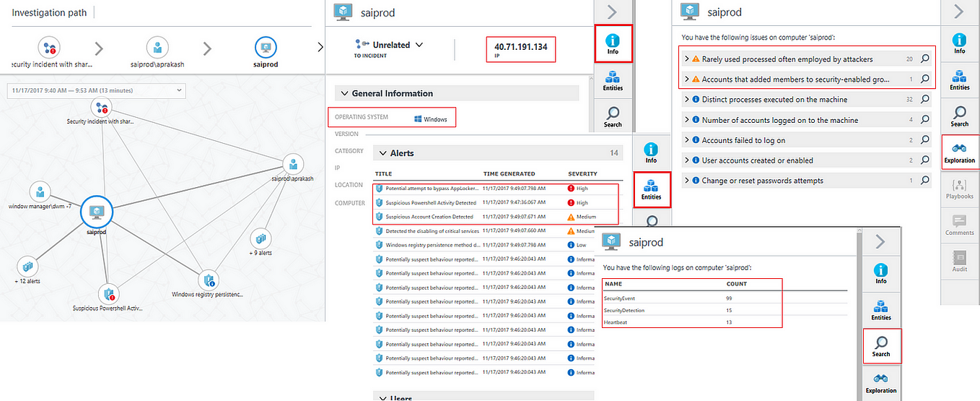Open Info tab beside General Information panel
Image resolution: width=980 pixels, height=401 pixels.
pos(613,43)
